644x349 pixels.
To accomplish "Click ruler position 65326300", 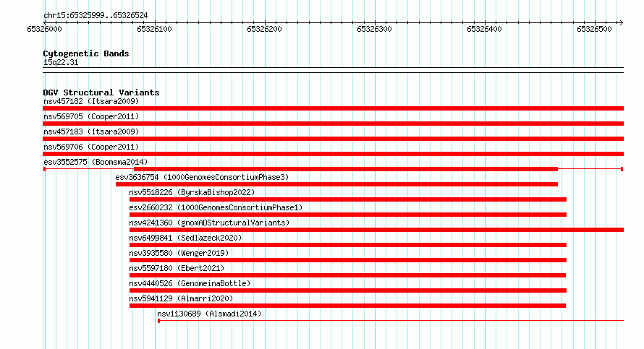I will coord(375,29).
